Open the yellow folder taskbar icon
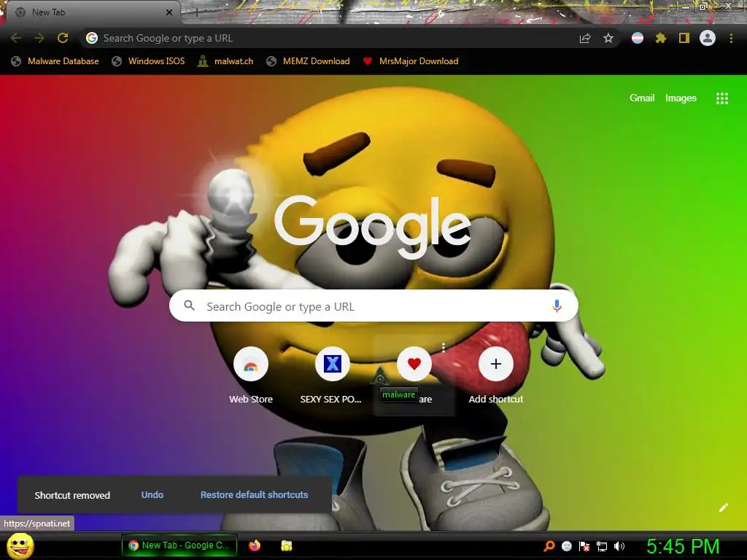The height and width of the screenshot is (560, 747). point(286,545)
